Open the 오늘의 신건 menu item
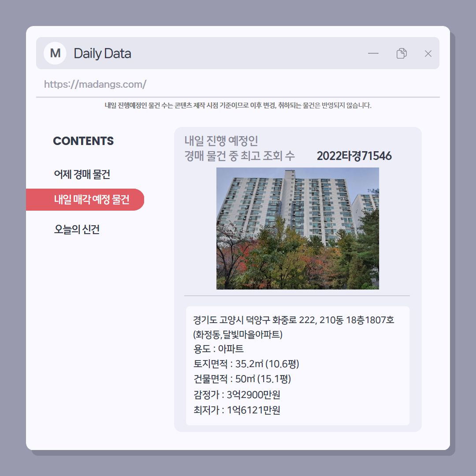Screen dimensions: 476x476 [77, 229]
